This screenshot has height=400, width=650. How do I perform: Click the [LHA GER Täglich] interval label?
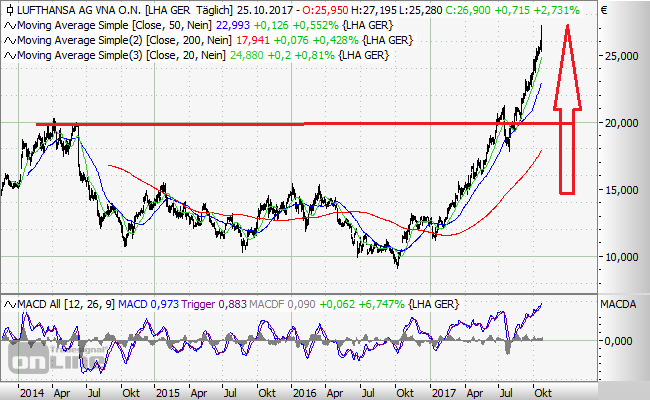[x=189, y=10]
